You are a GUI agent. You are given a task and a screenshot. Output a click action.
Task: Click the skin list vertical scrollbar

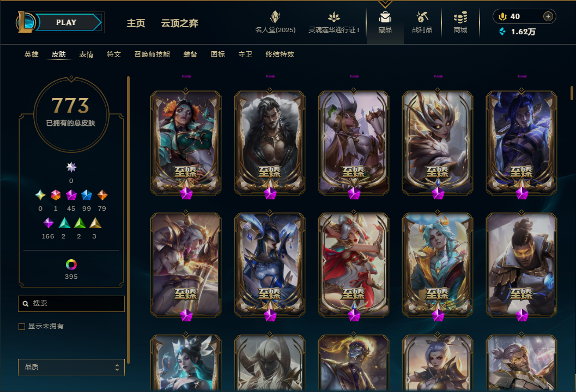tap(572, 93)
